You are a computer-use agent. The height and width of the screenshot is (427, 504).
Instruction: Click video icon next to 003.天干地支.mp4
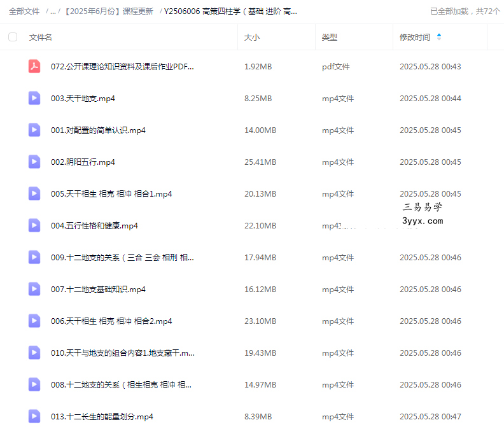coord(34,98)
